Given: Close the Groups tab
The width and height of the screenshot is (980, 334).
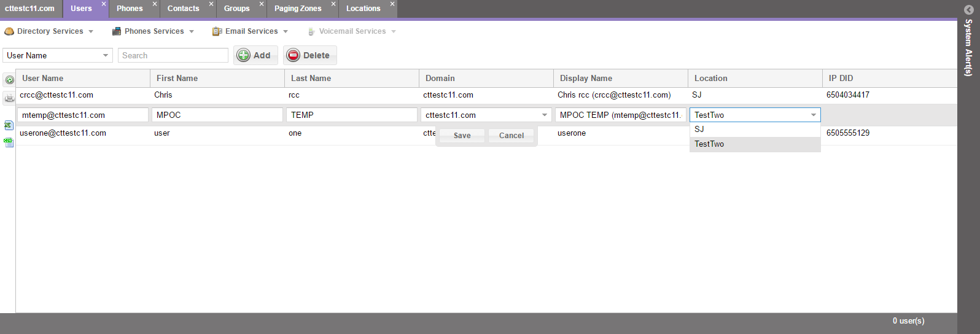Looking at the screenshot, I should (261, 4).
